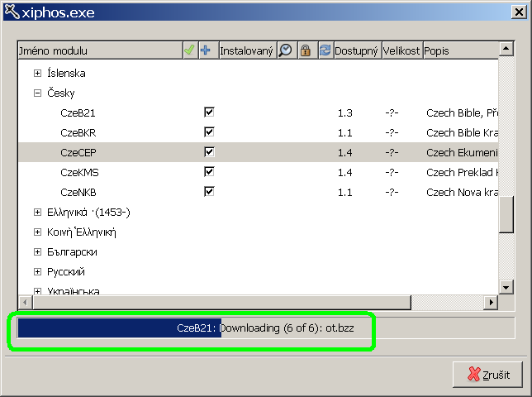Click the blue plus column header icon
The image size is (532, 397).
pos(206,51)
